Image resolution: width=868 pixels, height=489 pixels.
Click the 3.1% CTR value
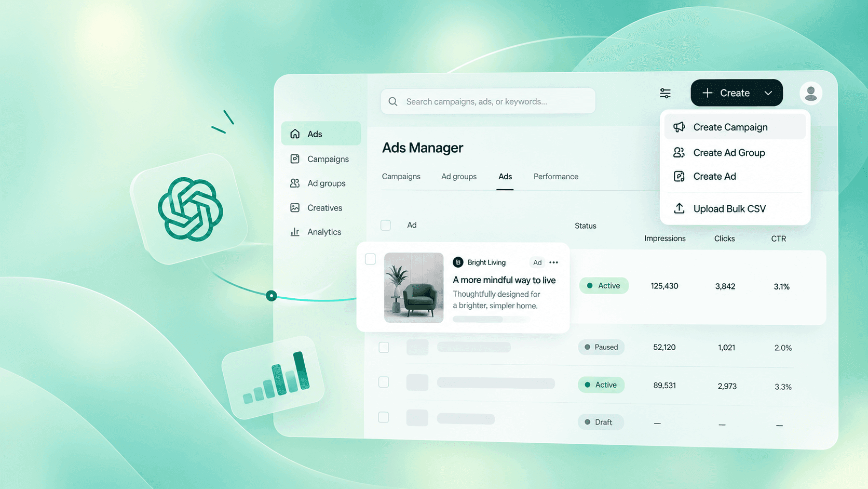782,286
